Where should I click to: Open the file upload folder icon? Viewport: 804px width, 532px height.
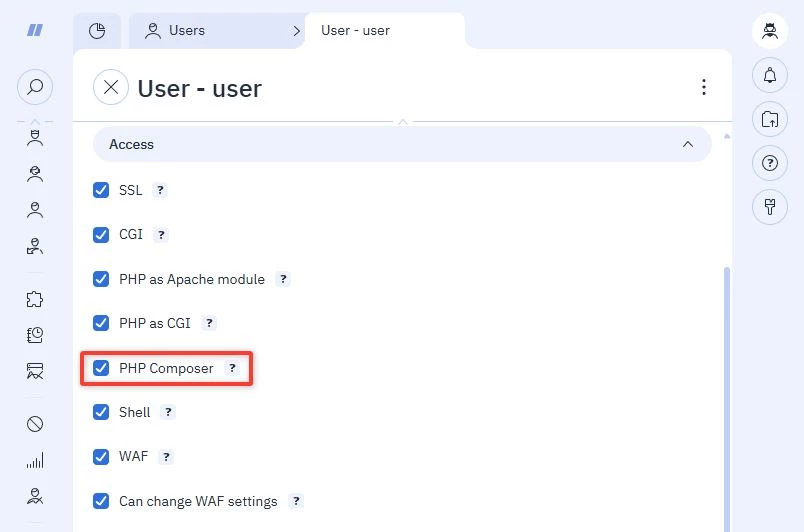tap(770, 119)
